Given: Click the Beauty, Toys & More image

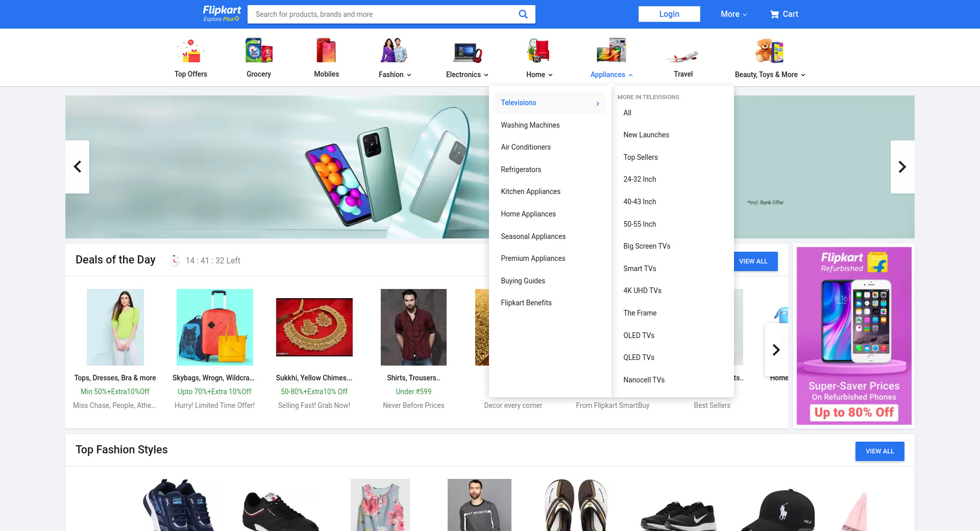Looking at the screenshot, I should (x=770, y=51).
